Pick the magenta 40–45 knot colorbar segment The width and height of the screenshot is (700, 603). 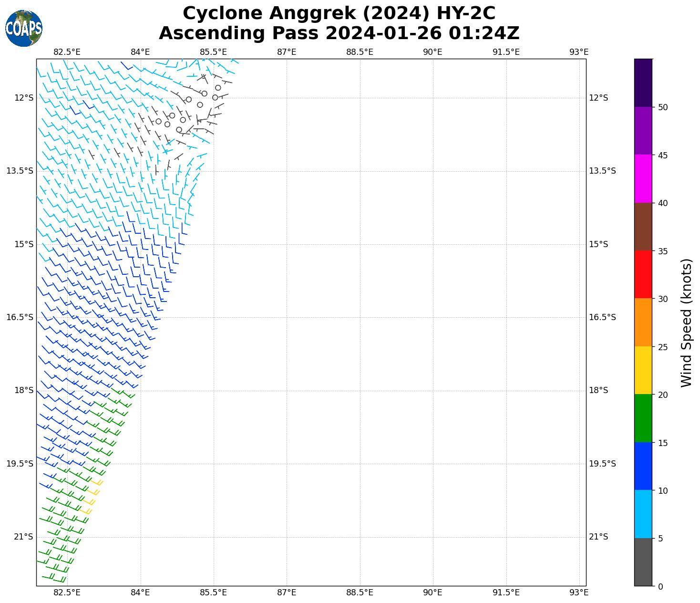(x=643, y=178)
